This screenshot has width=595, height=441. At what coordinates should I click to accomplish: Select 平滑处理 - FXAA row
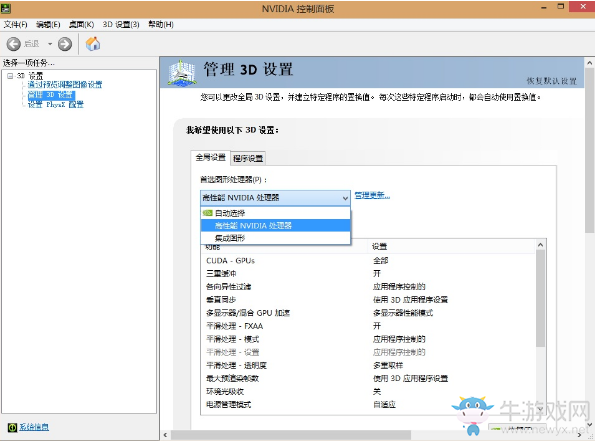(368, 326)
